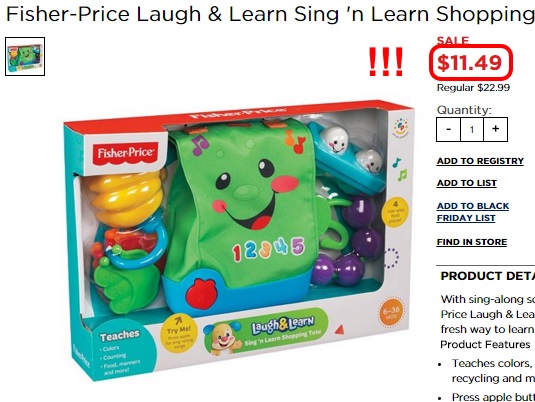Click the Product Details section heading
The image size is (535, 402).
point(488,276)
